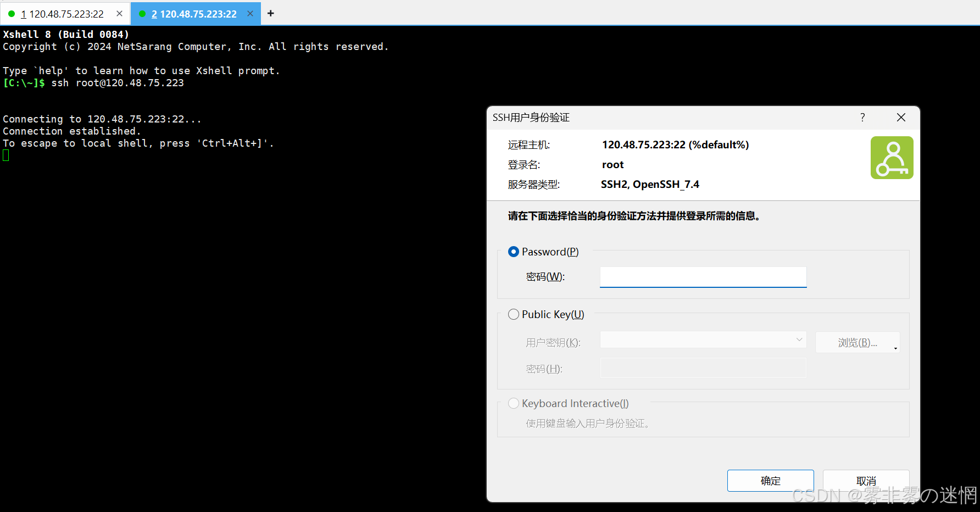
Task: Choose the Public Key authentication option
Action: [x=514, y=314]
